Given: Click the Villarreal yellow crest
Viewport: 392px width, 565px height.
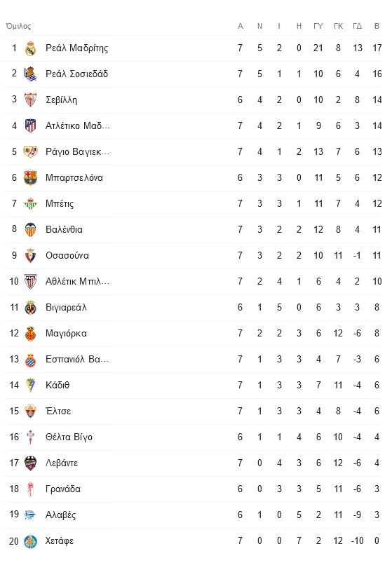Looking at the screenshot, I should pos(31,308).
